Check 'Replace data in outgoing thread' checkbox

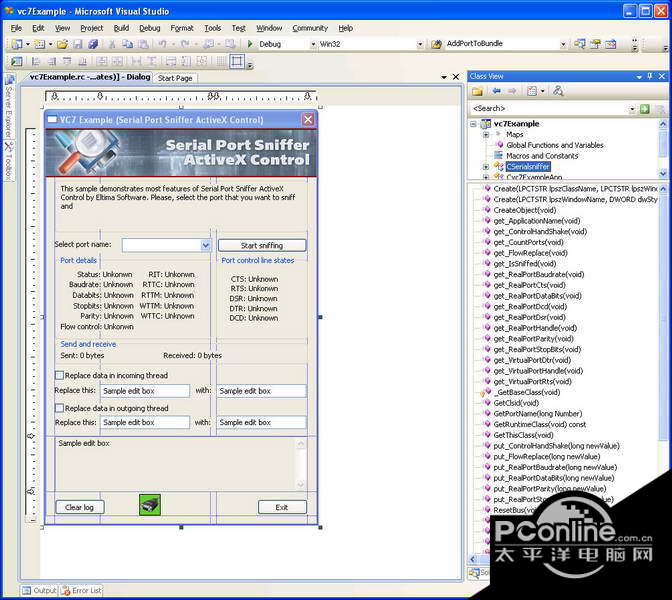pos(60,408)
